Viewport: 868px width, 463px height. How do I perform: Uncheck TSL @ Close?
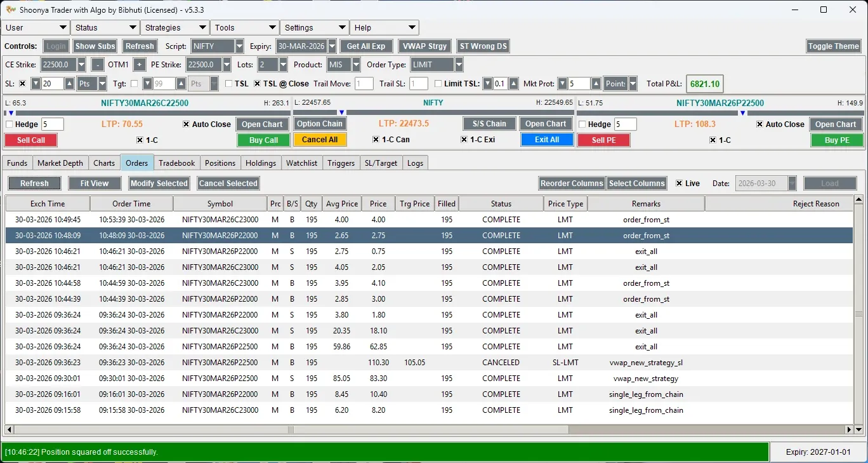tap(258, 84)
